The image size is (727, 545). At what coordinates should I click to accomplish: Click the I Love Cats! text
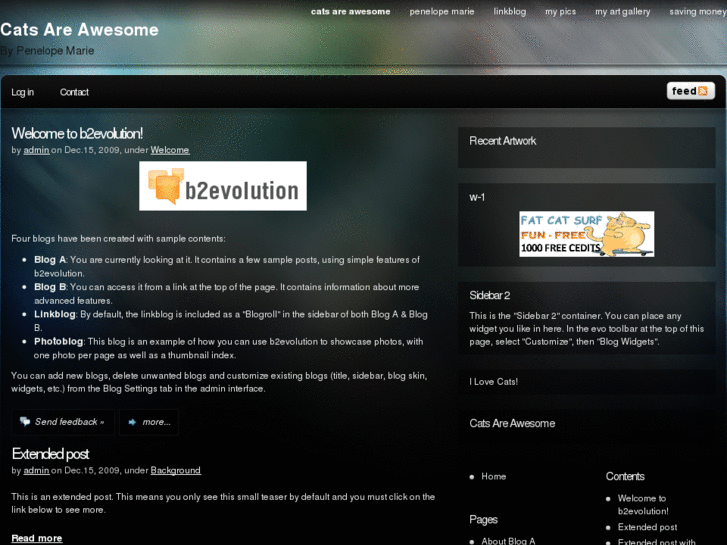(x=493, y=382)
